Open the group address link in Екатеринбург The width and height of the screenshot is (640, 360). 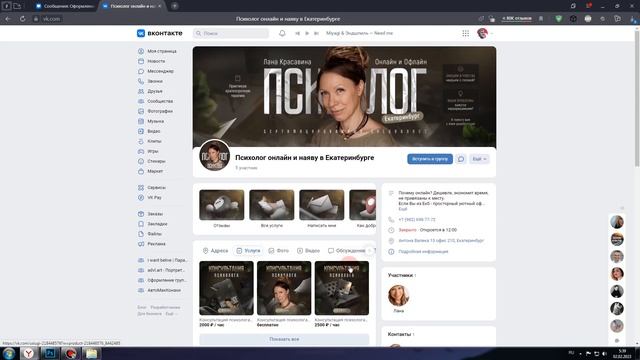pos(441,241)
